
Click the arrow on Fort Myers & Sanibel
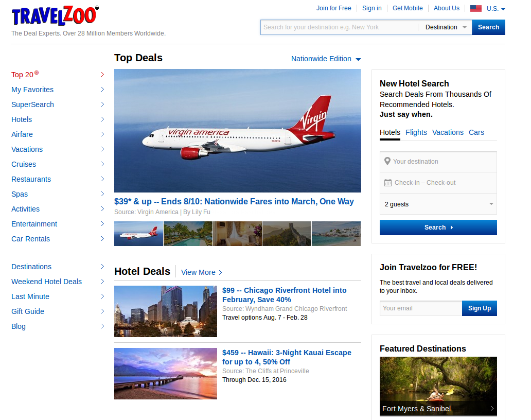[x=492, y=409]
